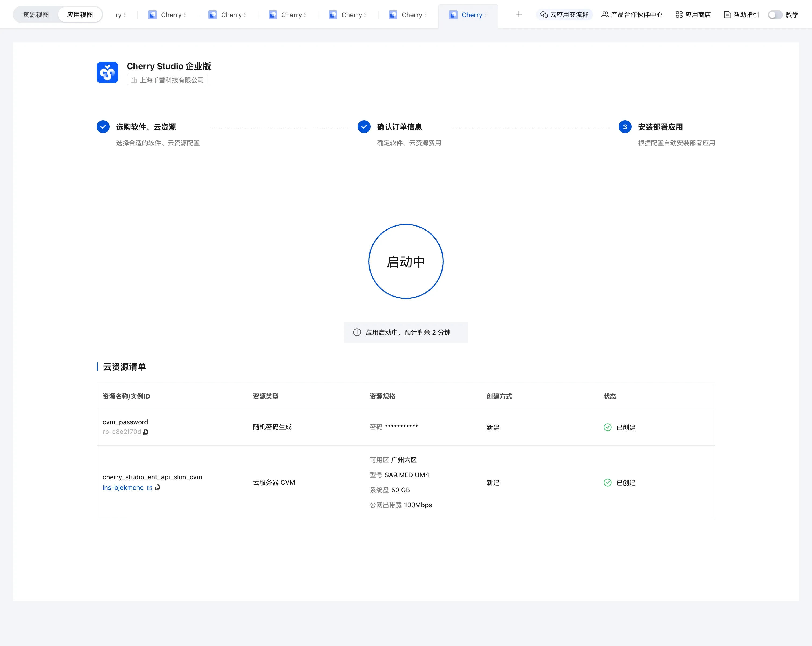Copy the rp-c8e2f70d resource ID
Screen dimensions: 812x646
(x=146, y=432)
